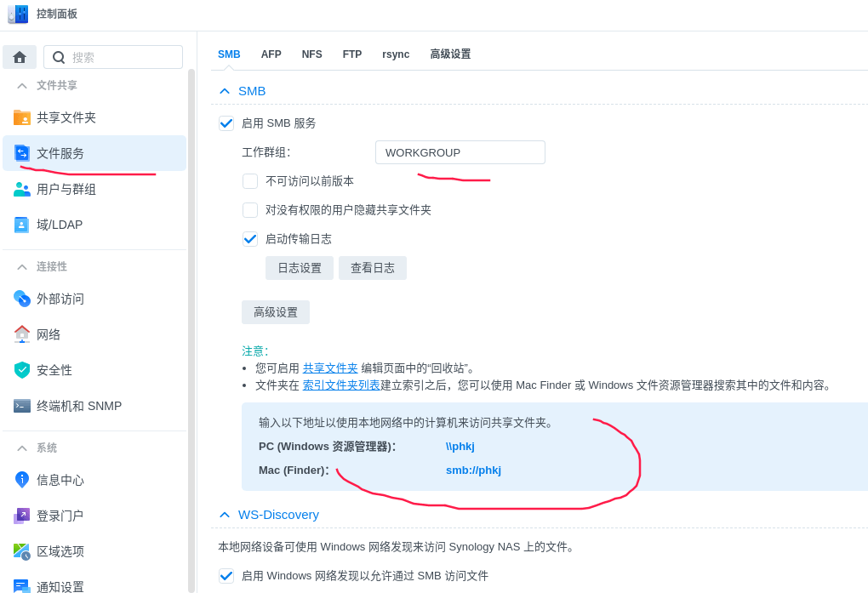The height and width of the screenshot is (593, 868).
Task: Open Shared Folder (共享文件夹) icon
Action: pos(22,117)
